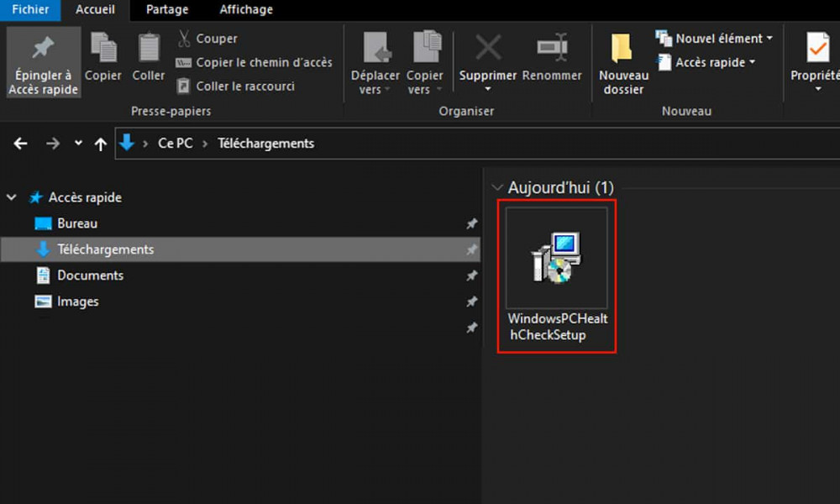
Task: Click the Propriétés icon
Action: (817, 48)
